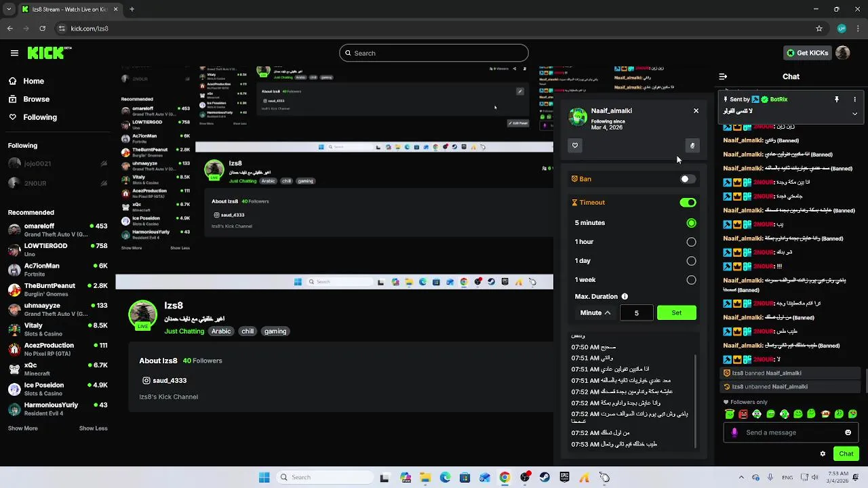868x488 pixels.
Task: Open browser tab list dropdown
Action: click(x=8, y=9)
